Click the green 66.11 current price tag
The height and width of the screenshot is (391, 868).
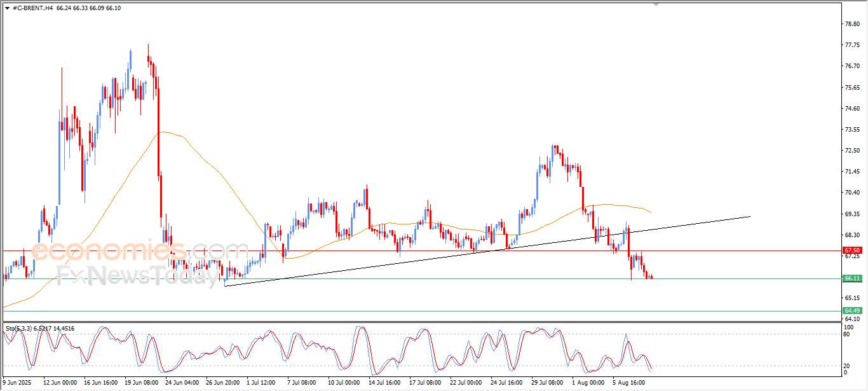coord(852,278)
